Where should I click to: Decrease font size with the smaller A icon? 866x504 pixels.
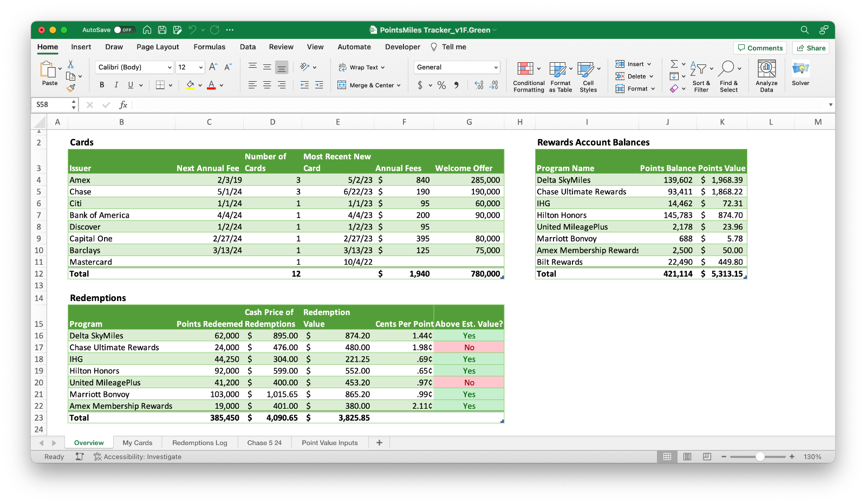(228, 67)
